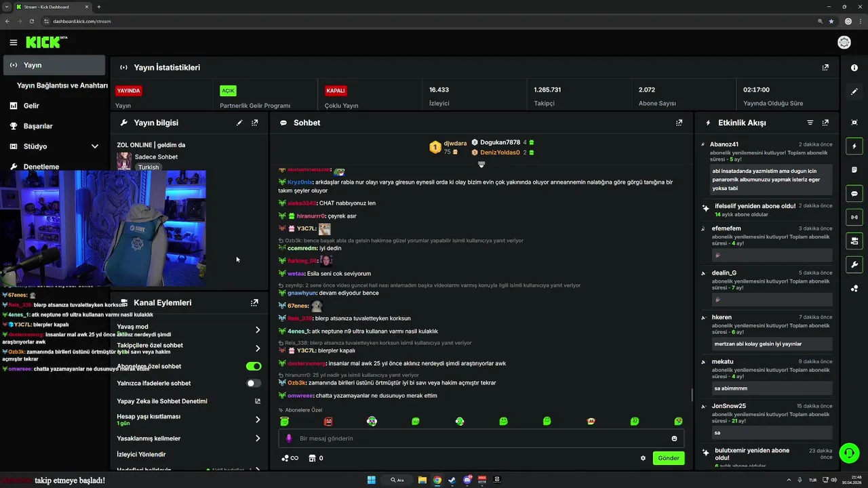Pop out the Kanal Eylemleri panel
This screenshot has height=488, width=868.
point(254,303)
